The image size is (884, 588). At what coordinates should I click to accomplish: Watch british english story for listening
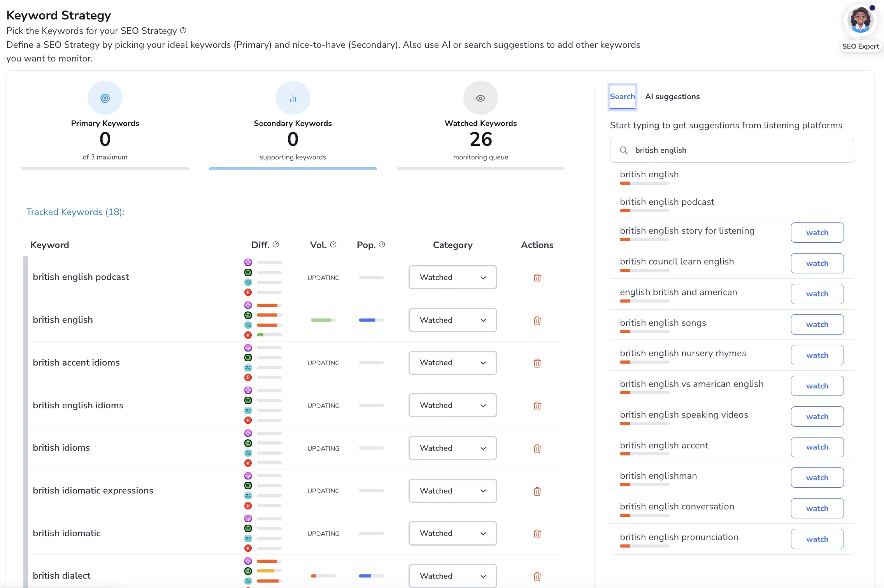817,233
